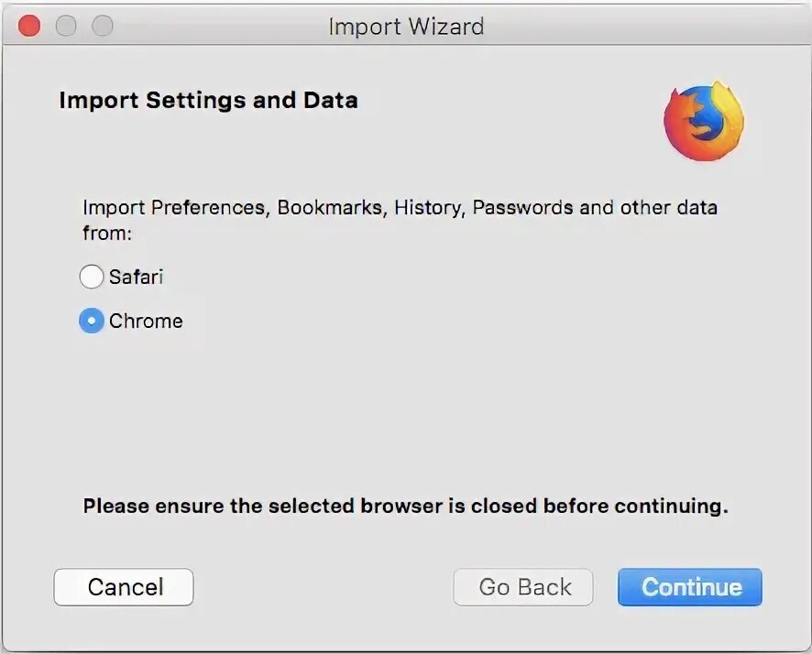
Task: Proceed with the Continue button
Action: pos(690,587)
